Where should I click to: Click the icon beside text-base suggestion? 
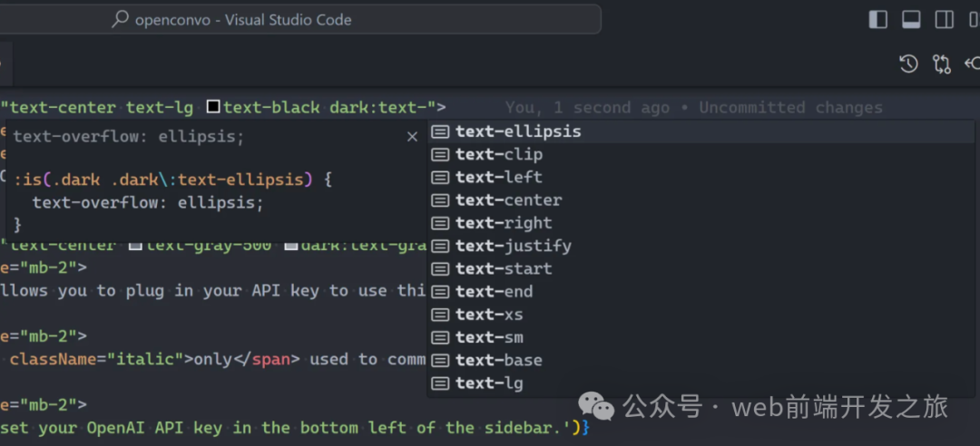440,360
